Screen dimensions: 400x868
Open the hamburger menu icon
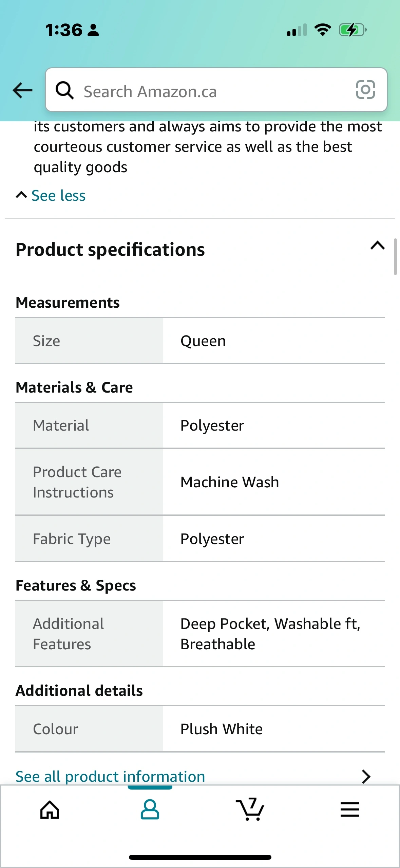pyautogui.click(x=350, y=810)
